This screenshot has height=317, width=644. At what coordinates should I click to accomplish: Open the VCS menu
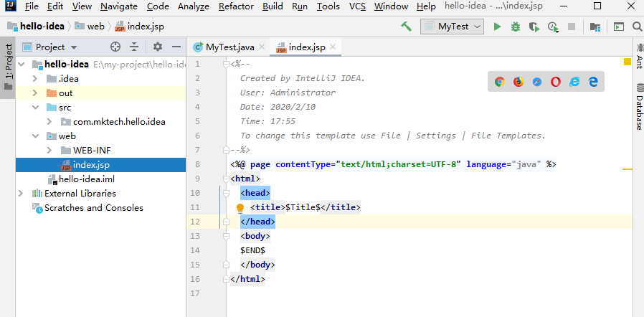357,6
